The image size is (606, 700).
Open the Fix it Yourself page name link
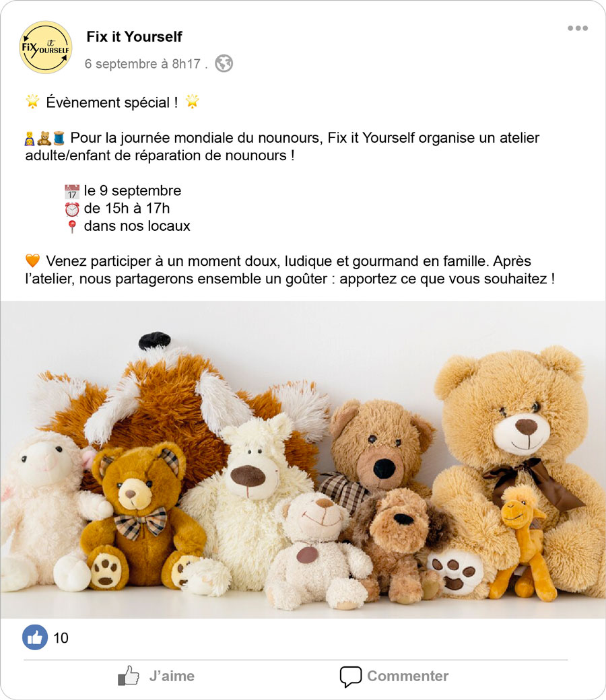(x=134, y=36)
